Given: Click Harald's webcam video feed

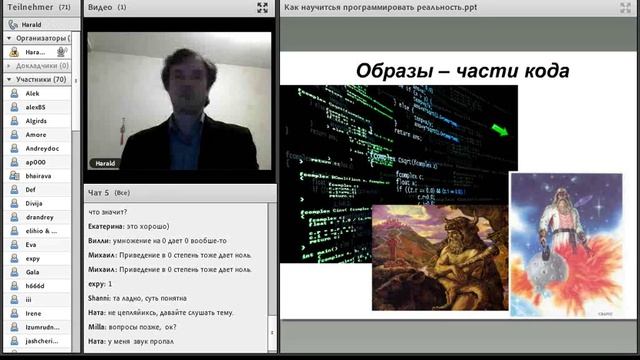Looking at the screenshot, I should point(179,101).
